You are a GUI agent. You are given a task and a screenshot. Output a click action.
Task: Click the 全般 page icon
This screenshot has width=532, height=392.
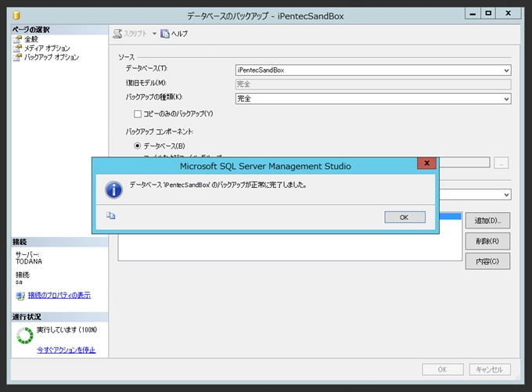(x=17, y=39)
